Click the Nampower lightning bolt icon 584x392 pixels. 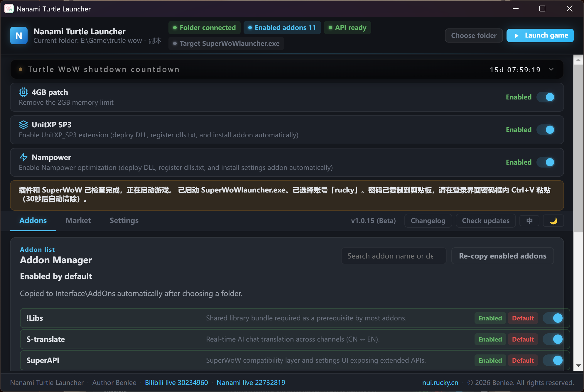point(23,157)
